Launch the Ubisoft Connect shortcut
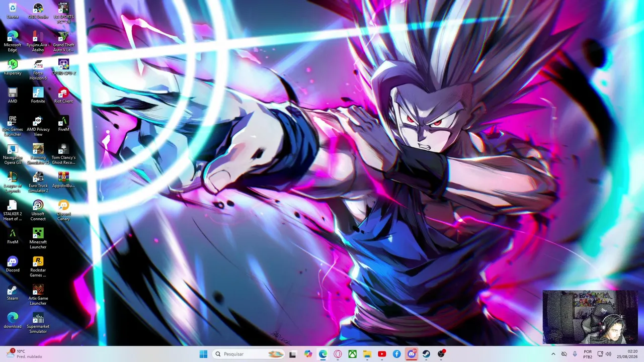The image size is (644, 362). [38, 211]
